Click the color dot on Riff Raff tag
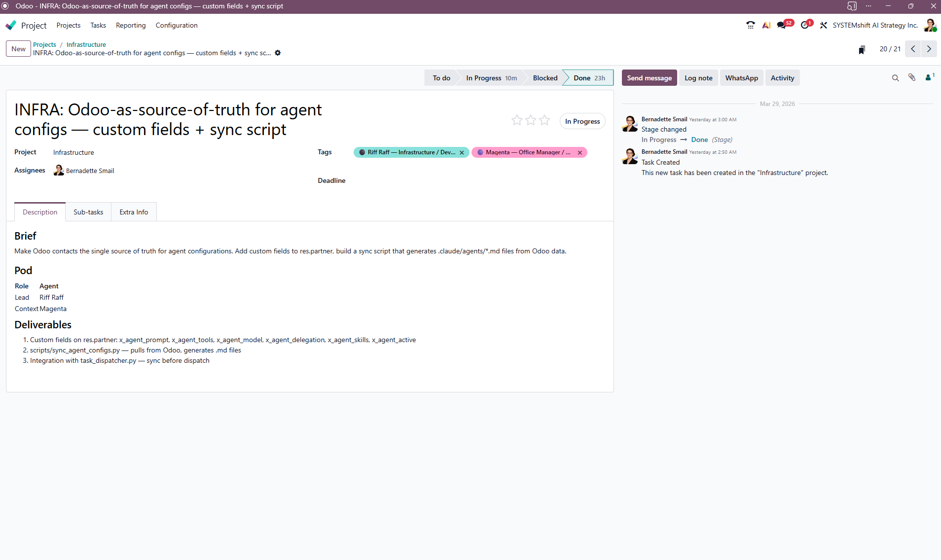941x560 pixels. click(362, 152)
